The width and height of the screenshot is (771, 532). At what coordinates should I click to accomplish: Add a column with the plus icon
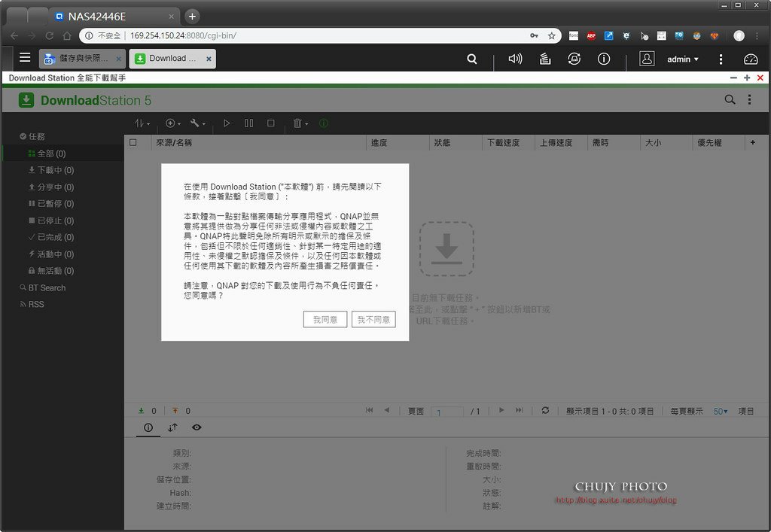[753, 142]
